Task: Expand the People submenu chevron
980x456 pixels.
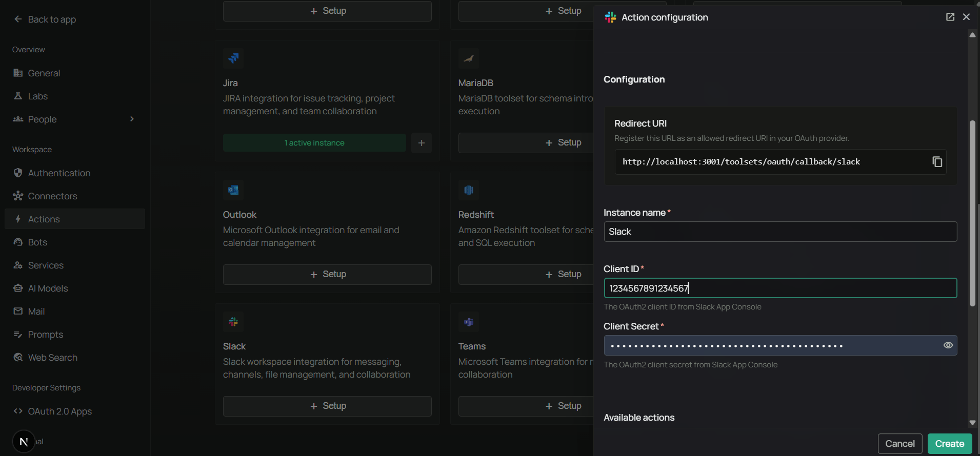Action: [x=132, y=119]
